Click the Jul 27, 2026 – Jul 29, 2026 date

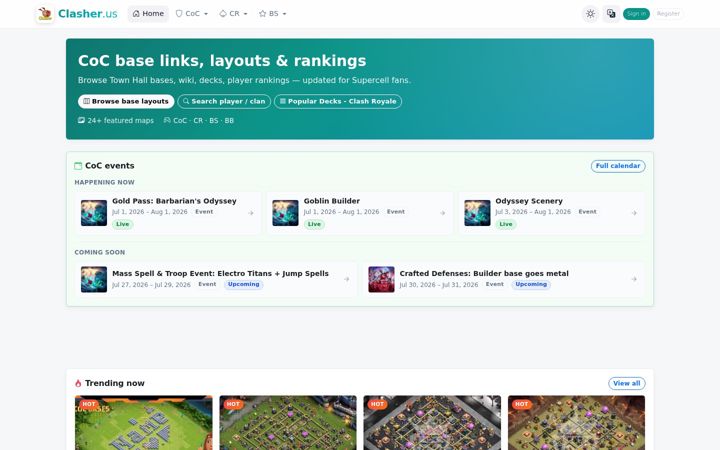point(151,285)
